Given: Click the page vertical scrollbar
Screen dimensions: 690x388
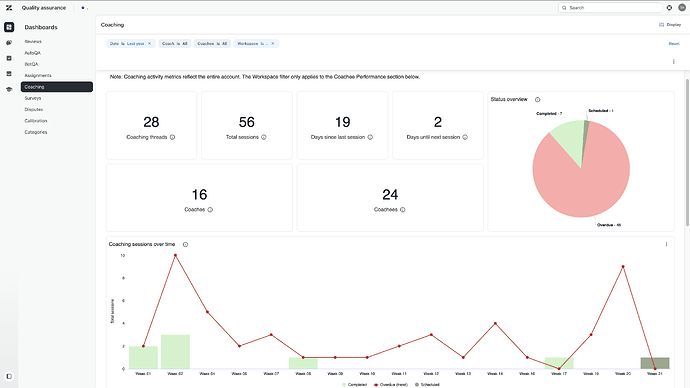Looking at the screenshot, I should pos(687,152).
